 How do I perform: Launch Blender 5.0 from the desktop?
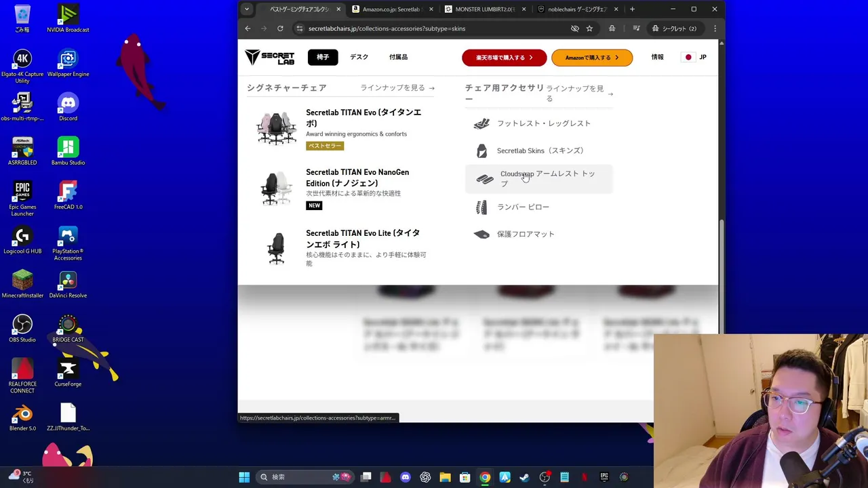(22, 417)
